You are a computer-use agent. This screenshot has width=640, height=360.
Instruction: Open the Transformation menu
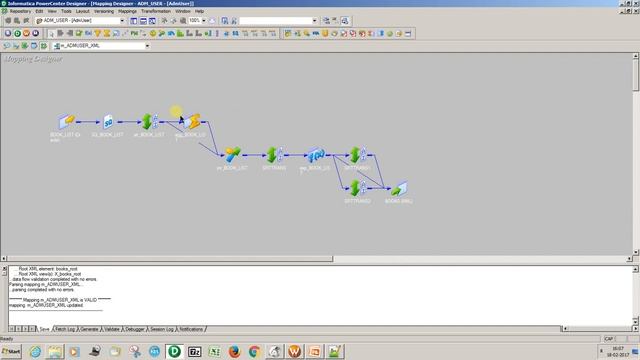tap(156, 11)
